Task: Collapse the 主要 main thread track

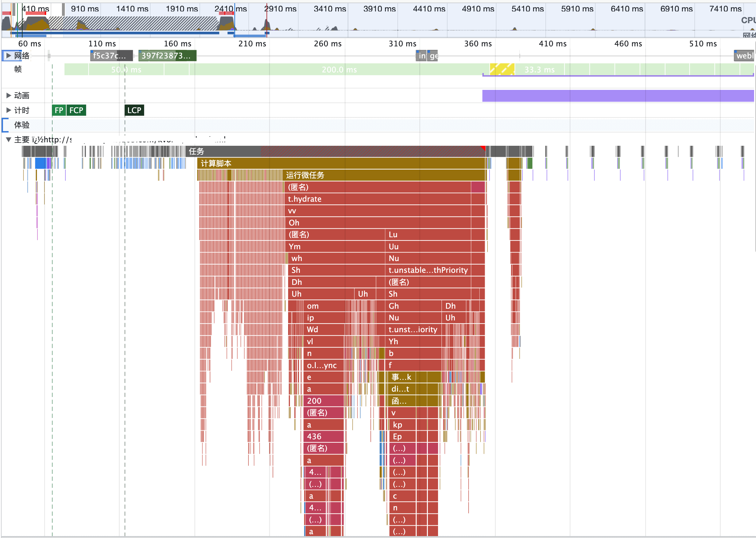Action: (9, 139)
